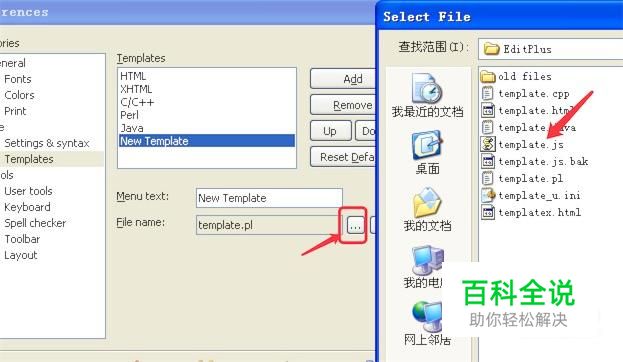Select the General category in the tree
623x362 pixels.
pos(12,63)
